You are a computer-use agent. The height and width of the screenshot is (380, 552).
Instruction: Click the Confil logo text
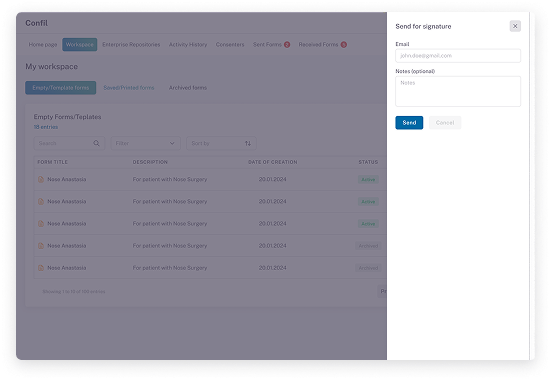coord(36,23)
